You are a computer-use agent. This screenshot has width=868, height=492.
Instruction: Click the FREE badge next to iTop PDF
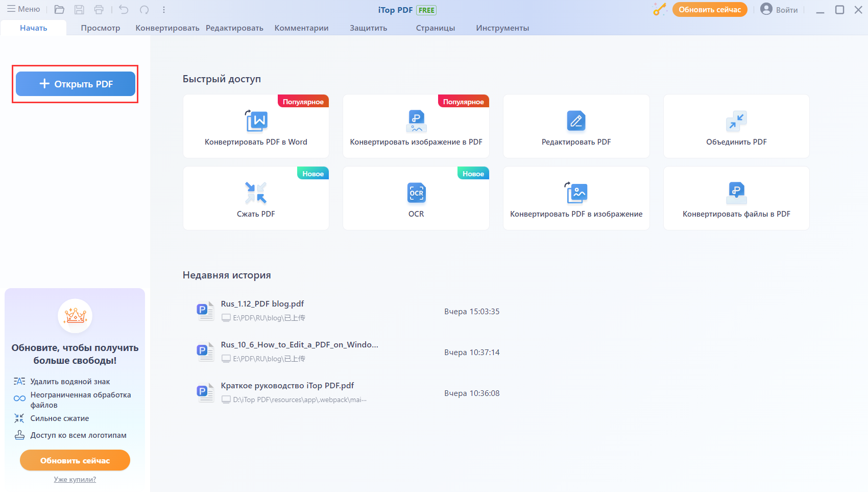[426, 10]
